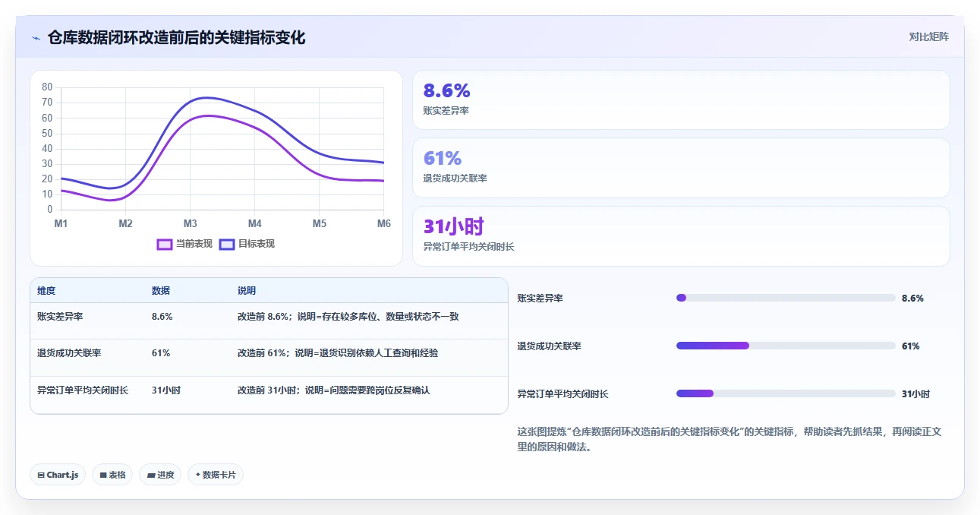Click the 31小时 cell in the table
Image resolution: width=980 pixels, height=515 pixels.
(x=165, y=390)
